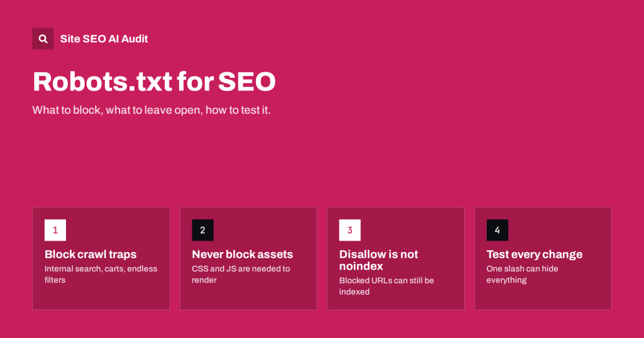Click the 'Test every change' heading
The image size is (644, 338).
point(535,254)
